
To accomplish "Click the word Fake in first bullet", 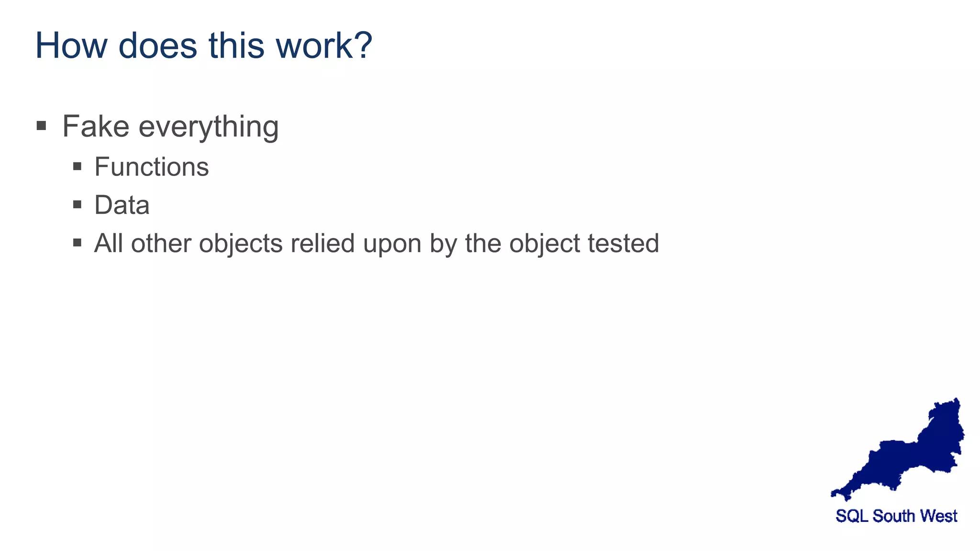I will [96, 127].
